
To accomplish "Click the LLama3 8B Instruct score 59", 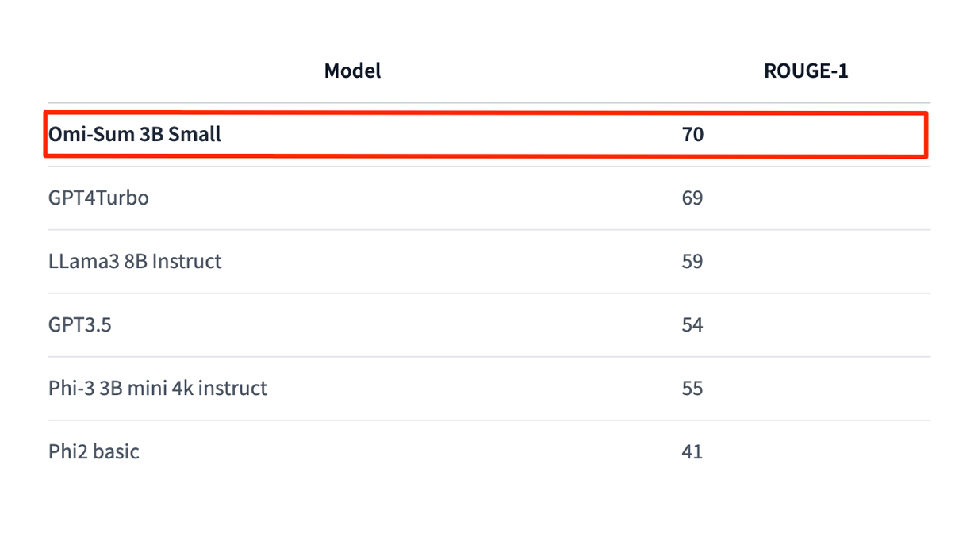I will [x=692, y=261].
